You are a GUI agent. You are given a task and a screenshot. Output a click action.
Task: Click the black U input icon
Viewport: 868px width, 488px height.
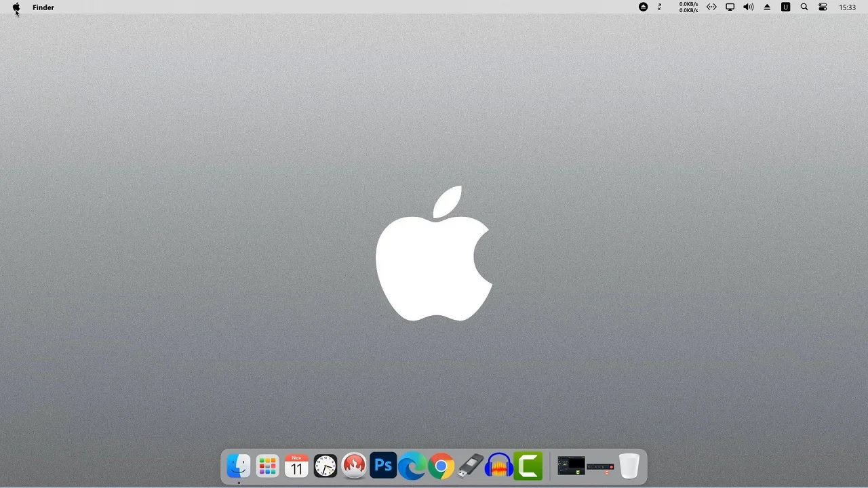click(x=785, y=7)
